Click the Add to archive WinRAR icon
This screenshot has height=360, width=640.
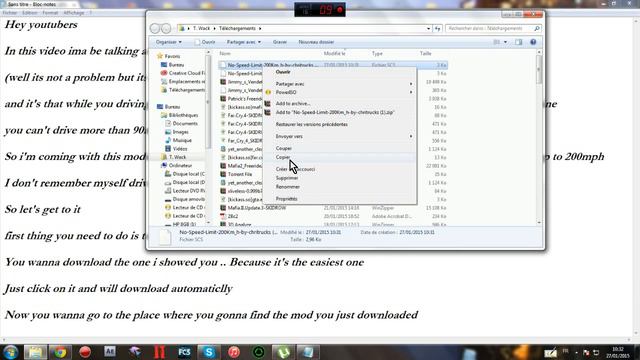click(268, 104)
